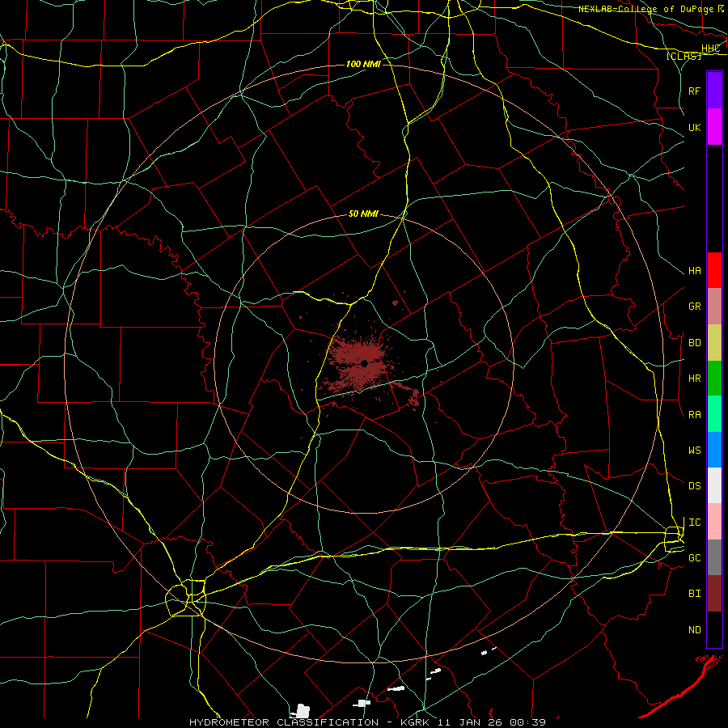The width and height of the screenshot is (728, 728).
Task: Click the ND black legend color swatch
Action: click(x=714, y=629)
